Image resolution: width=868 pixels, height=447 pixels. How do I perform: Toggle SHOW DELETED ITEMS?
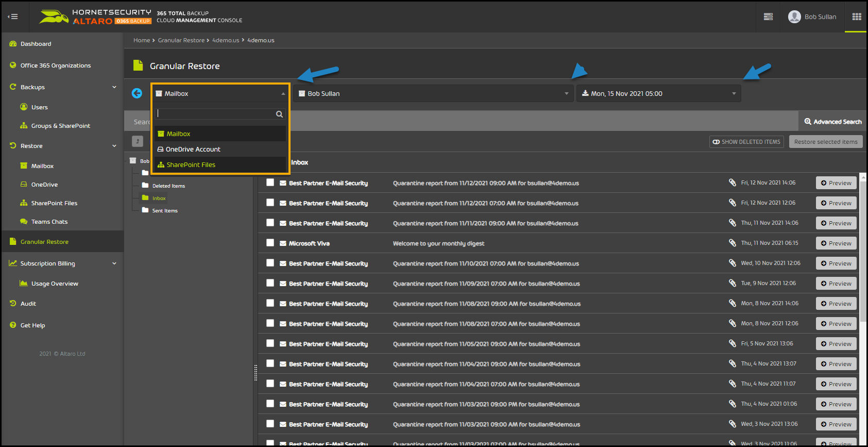coord(746,142)
